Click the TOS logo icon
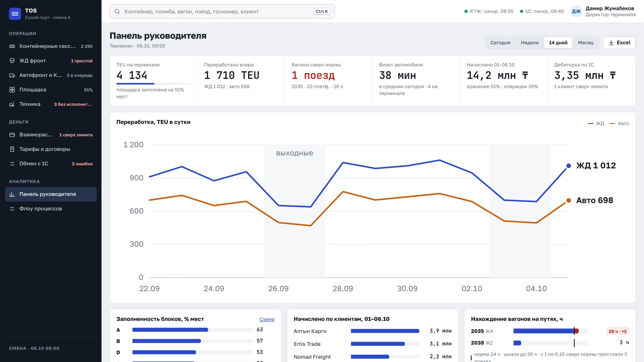 point(15,14)
